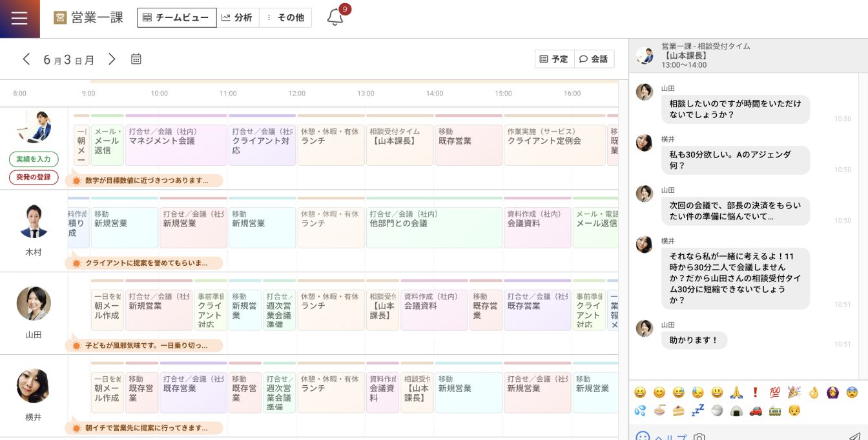The width and height of the screenshot is (868, 440).
Task: Switch to the チームビュー tab
Action: click(x=176, y=18)
